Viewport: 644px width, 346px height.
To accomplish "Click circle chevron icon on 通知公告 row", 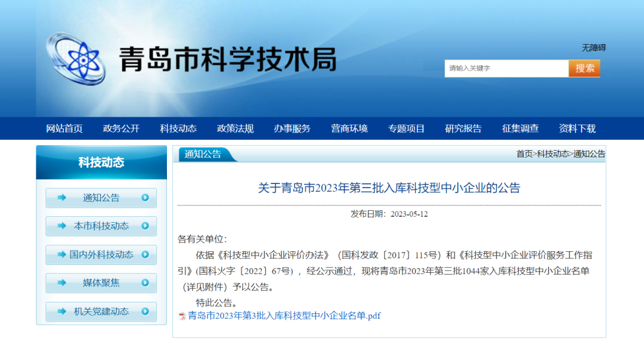I will click(x=145, y=198).
